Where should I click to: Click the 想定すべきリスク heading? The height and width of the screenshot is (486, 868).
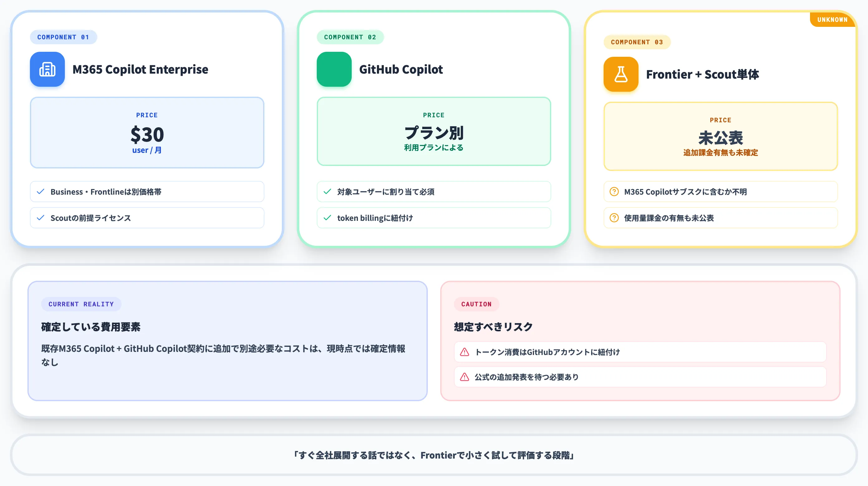493,327
